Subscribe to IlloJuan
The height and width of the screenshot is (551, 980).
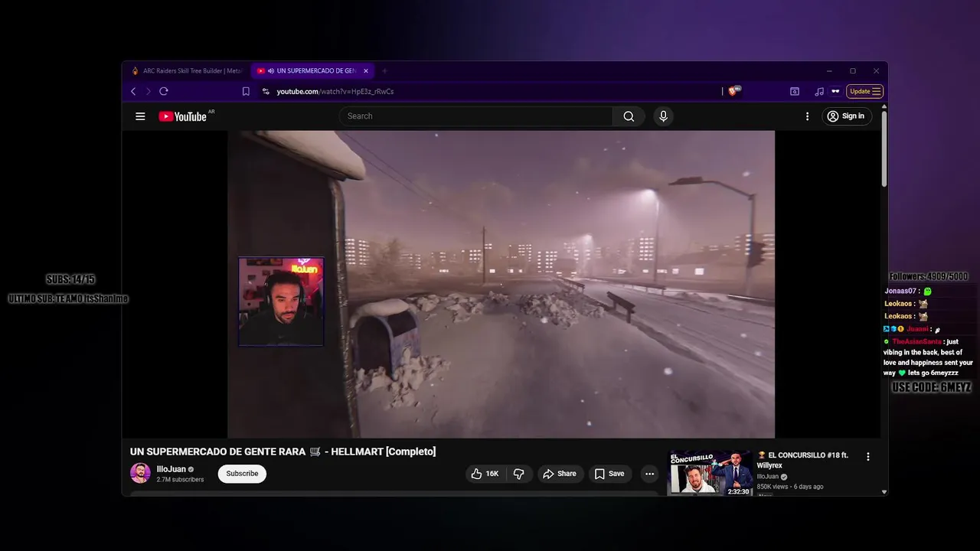coord(242,474)
